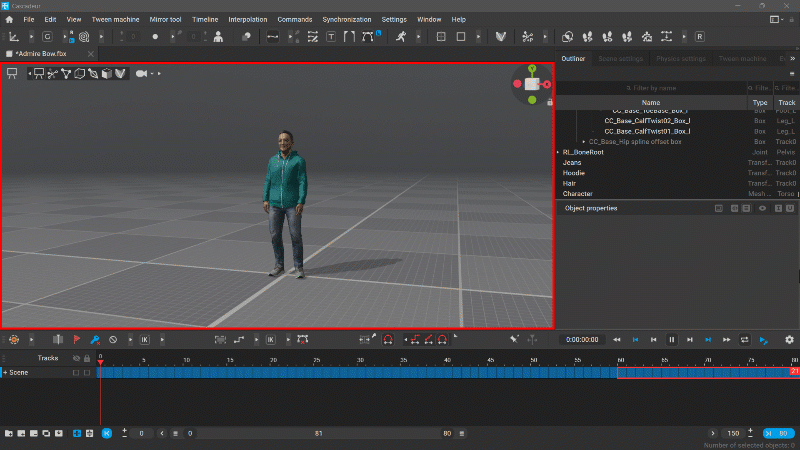Open timeline settings gear icon

[x=789, y=340]
